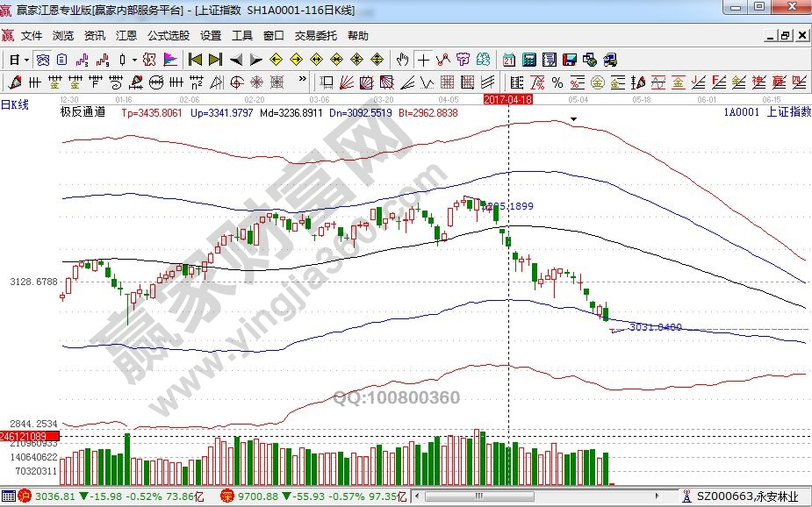Toggle the hand pan tool
The width and height of the screenshot is (812, 507).
click(x=403, y=60)
